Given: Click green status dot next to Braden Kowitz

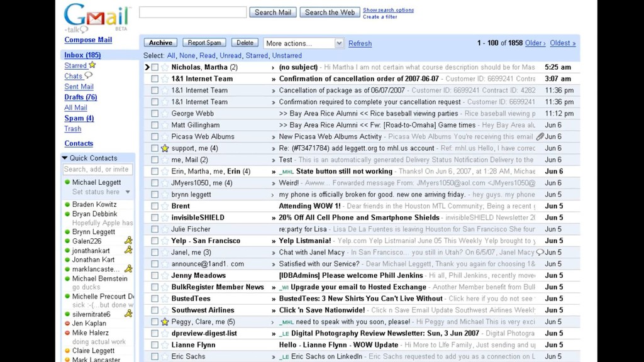Looking at the screenshot, I should [67, 205].
